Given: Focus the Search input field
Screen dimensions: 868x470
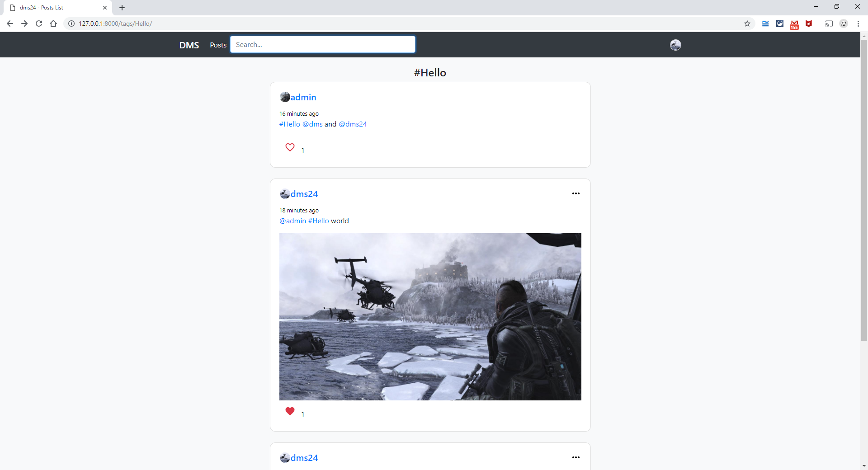Looking at the screenshot, I should (x=323, y=44).
